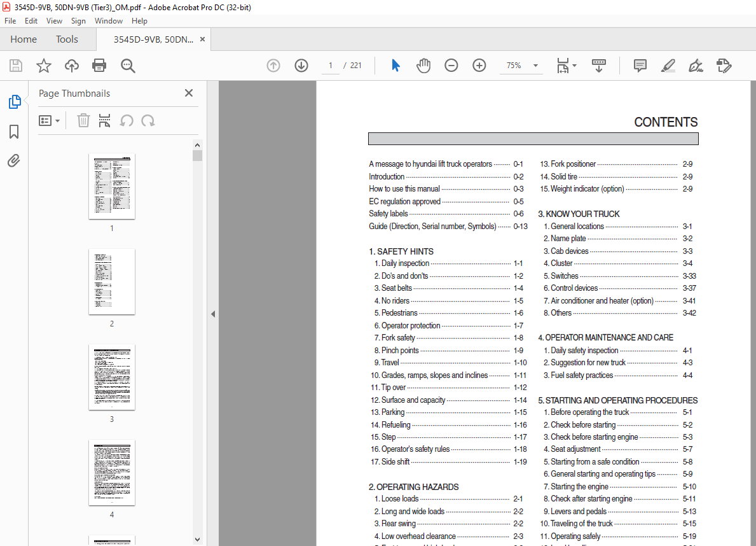Open the Edit menu
Image resolution: width=756 pixels, height=546 pixels.
(31, 21)
